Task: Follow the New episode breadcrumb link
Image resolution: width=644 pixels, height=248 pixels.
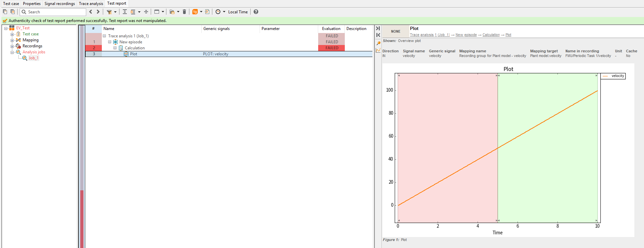Action: pos(466,35)
